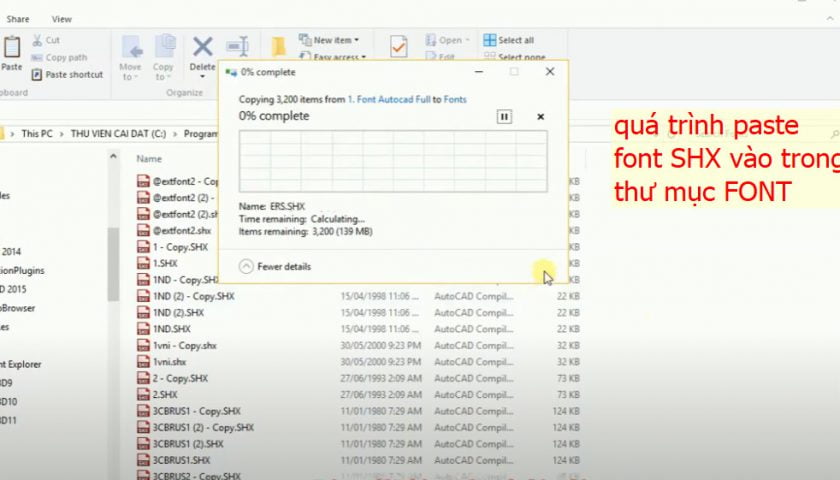This screenshot has width=840, height=480.
Task: Open the Share ribbon tab
Action: [18, 19]
